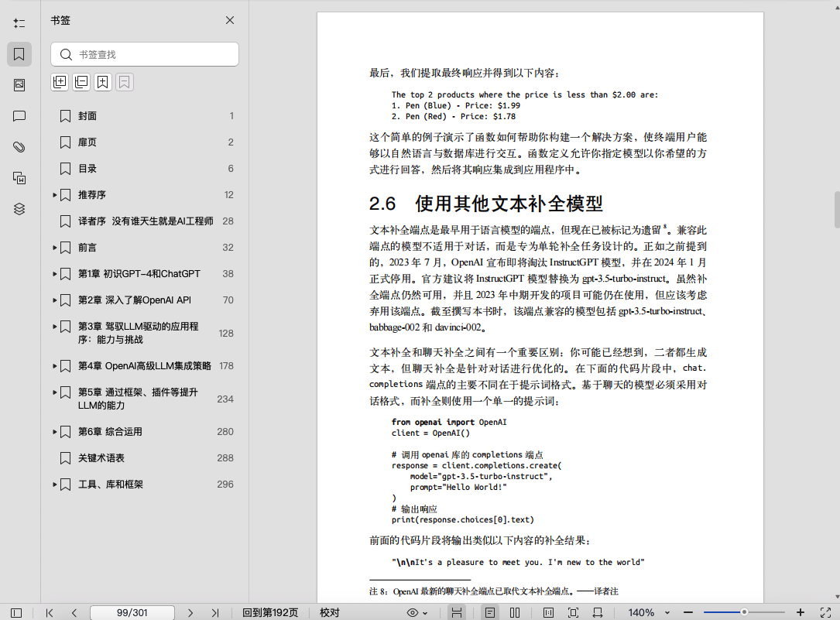Enter full screen mode

point(825,612)
